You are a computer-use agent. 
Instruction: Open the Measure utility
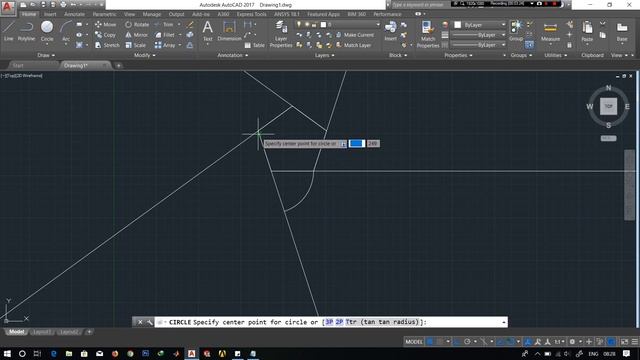tap(550, 31)
